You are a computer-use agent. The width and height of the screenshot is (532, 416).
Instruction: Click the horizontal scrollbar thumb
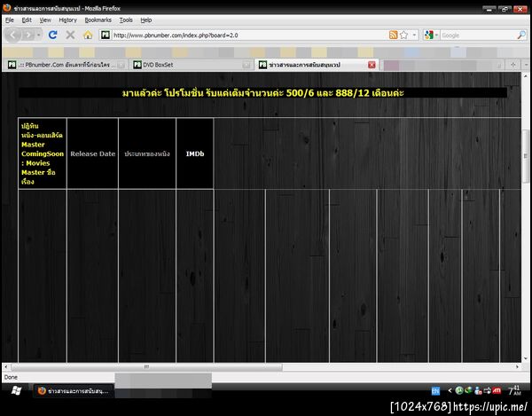(x=146, y=367)
